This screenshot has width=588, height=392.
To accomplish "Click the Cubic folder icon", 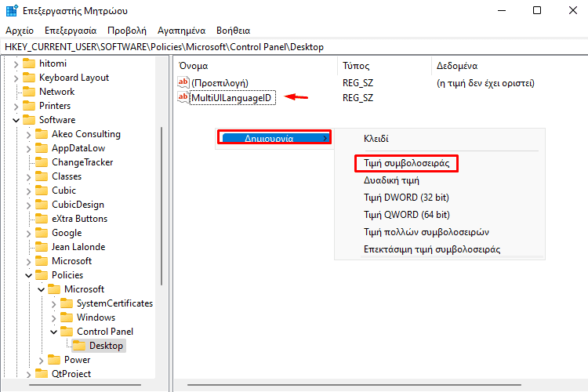I will [42, 191].
